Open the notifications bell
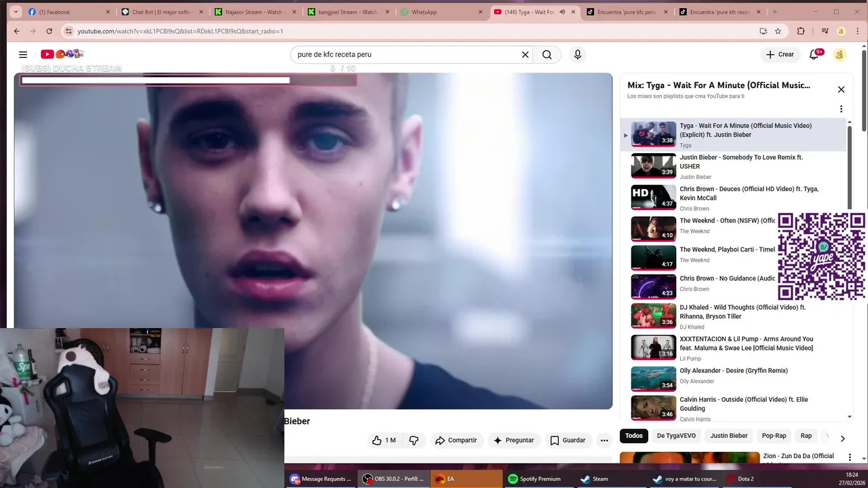The height and width of the screenshot is (488, 868). click(x=814, y=55)
